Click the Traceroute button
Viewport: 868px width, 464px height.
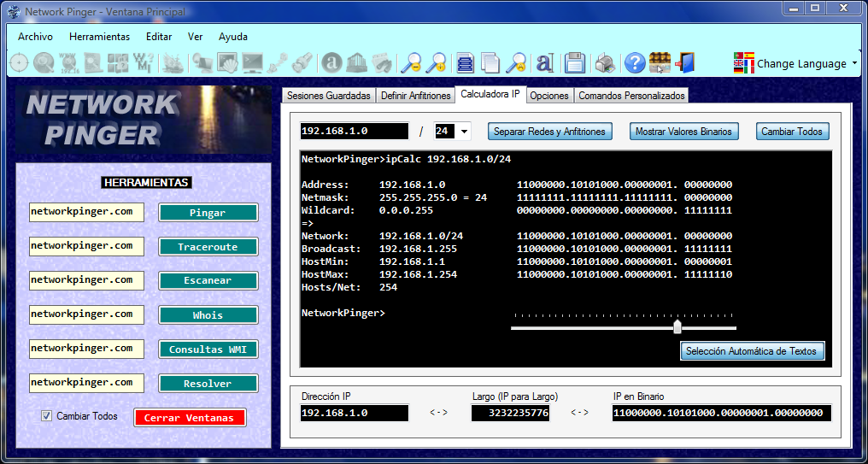208,247
